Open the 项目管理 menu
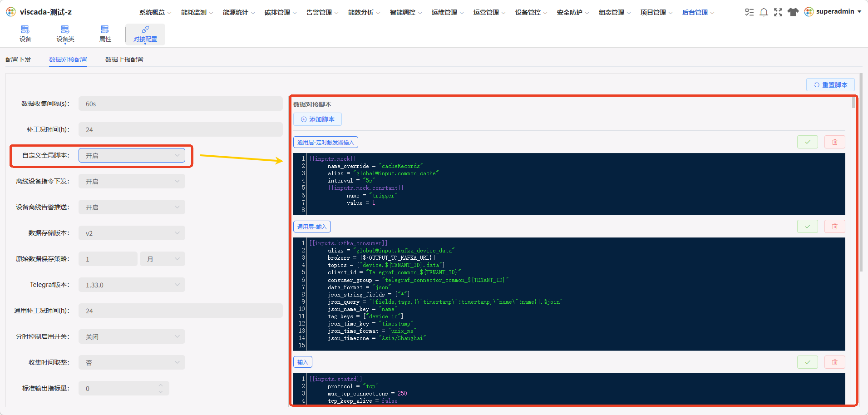The height and width of the screenshot is (415, 868). click(x=656, y=12)
